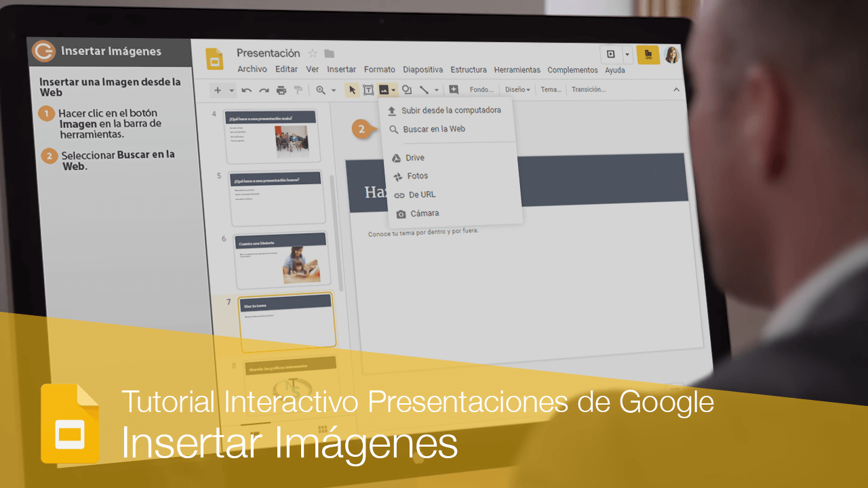Open the Diseño dropdown
The height and width of the screenshot is (488, 868).
(517, 89)
